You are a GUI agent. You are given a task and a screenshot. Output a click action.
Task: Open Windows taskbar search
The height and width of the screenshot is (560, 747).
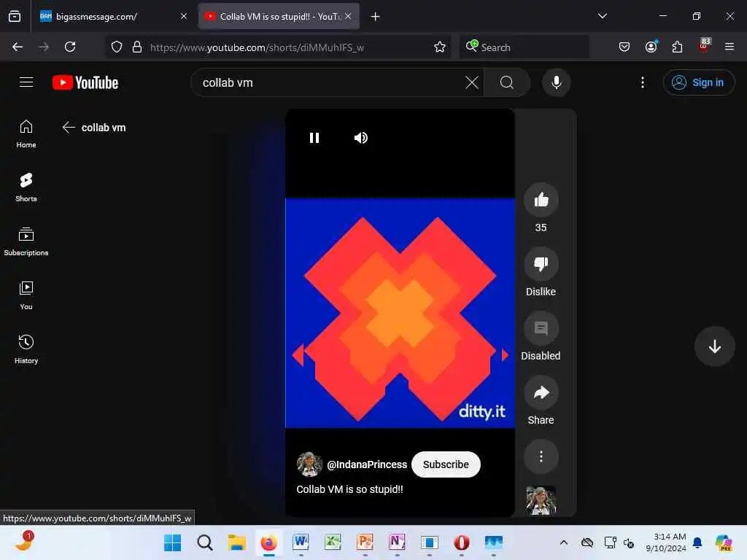pyautogui.click(x=205, y=542)
